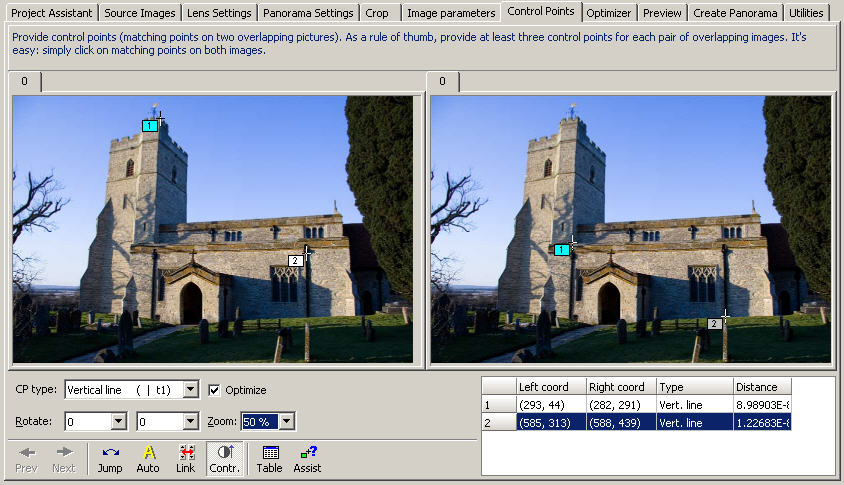The height and width of the screenshot is (485, 844).
Task: Activate the Jump tool
Action: [110, 459]
